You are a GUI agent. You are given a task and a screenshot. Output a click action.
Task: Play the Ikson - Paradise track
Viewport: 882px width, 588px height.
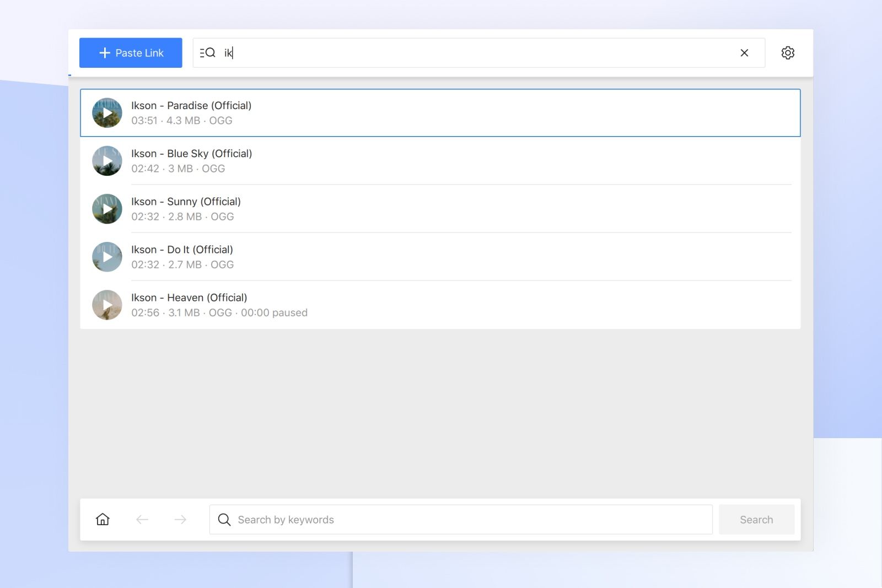[107, 112]
